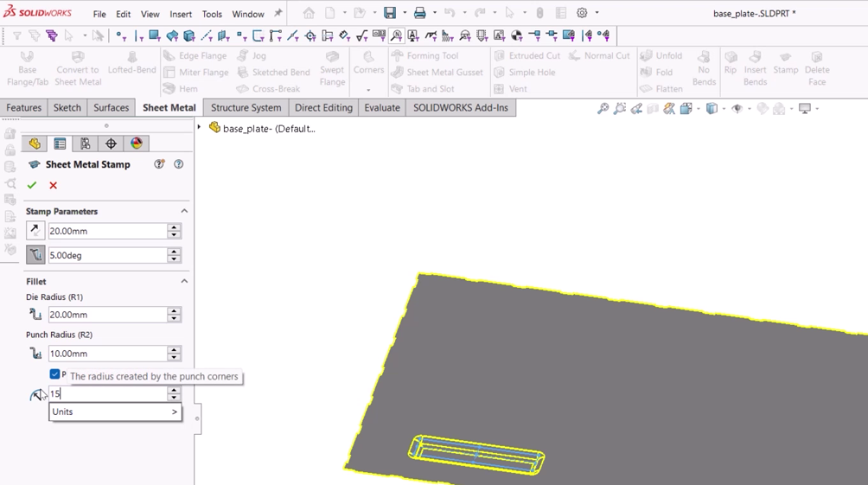Expand the Units option in the dropdown

[x=174, y=412]
